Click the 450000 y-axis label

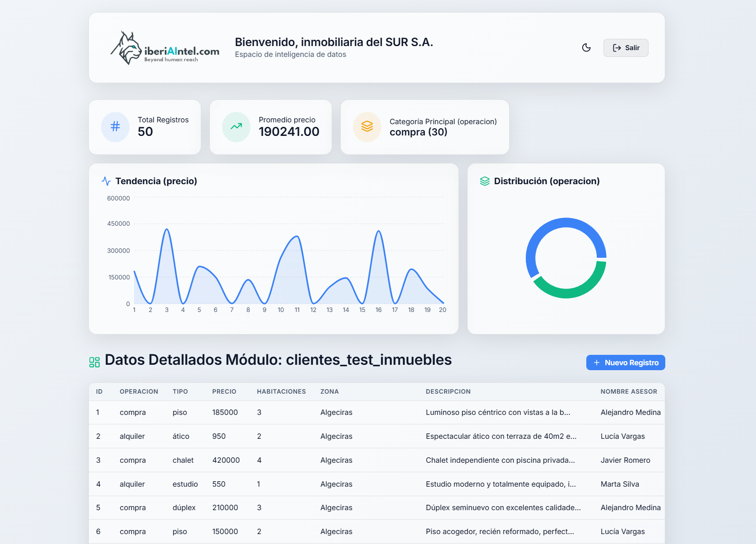coord(118,223)
